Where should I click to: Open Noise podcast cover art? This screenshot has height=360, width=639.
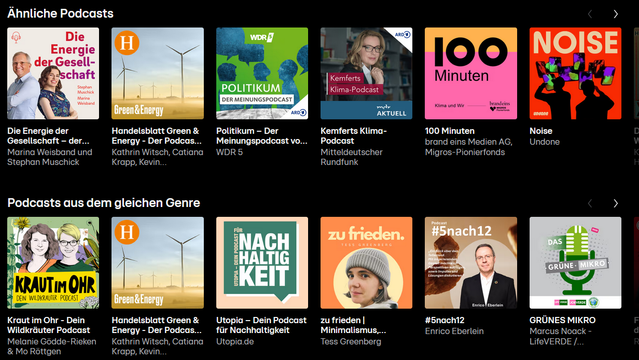575,73
